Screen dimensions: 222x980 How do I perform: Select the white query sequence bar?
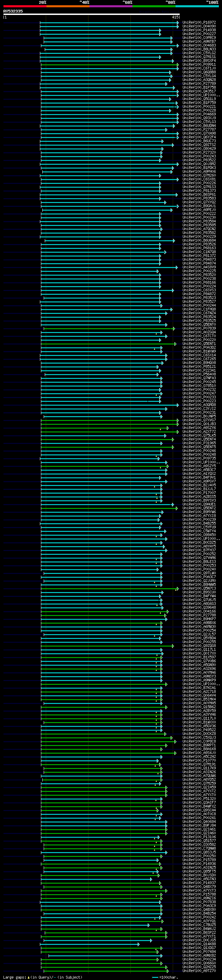click(92, 15)
